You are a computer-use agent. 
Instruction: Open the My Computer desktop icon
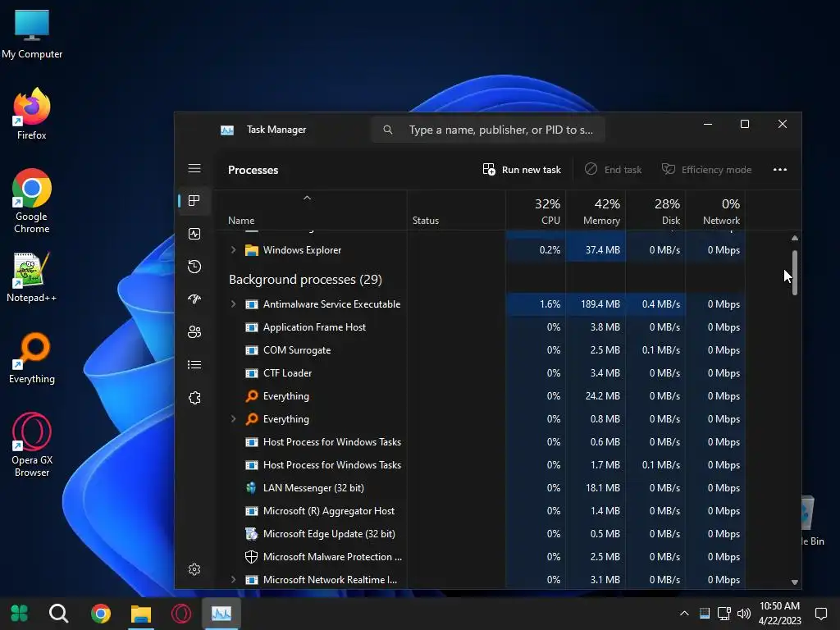32,34
